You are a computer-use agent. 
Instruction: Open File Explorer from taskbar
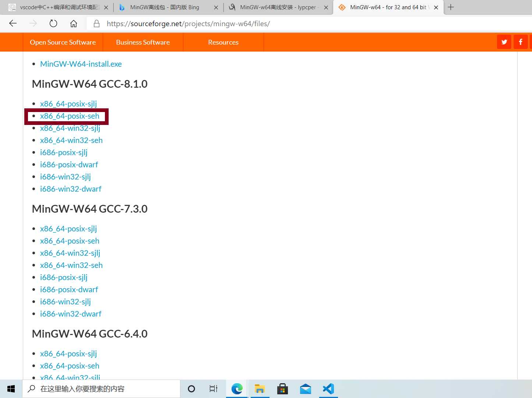tap(260, 389)
